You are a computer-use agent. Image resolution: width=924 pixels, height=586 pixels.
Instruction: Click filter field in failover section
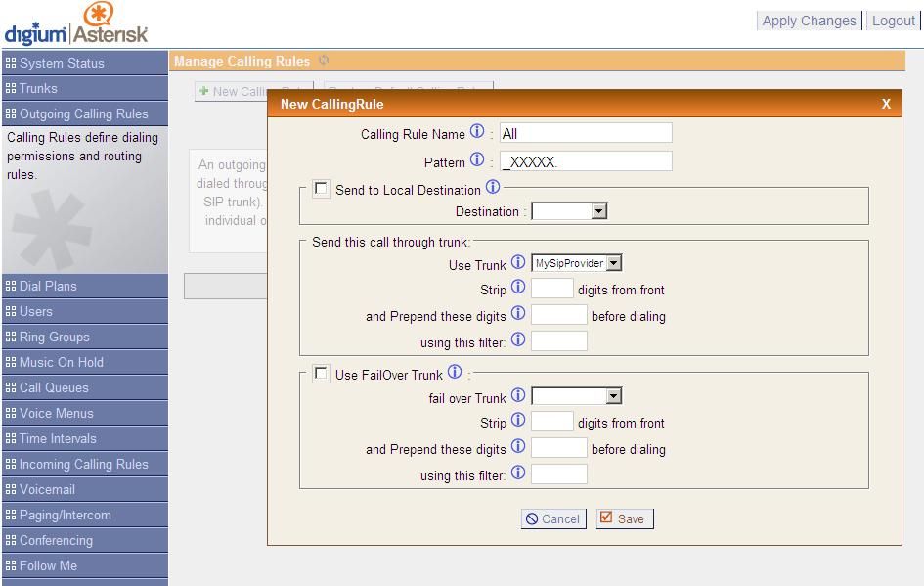tap(558, 474)
